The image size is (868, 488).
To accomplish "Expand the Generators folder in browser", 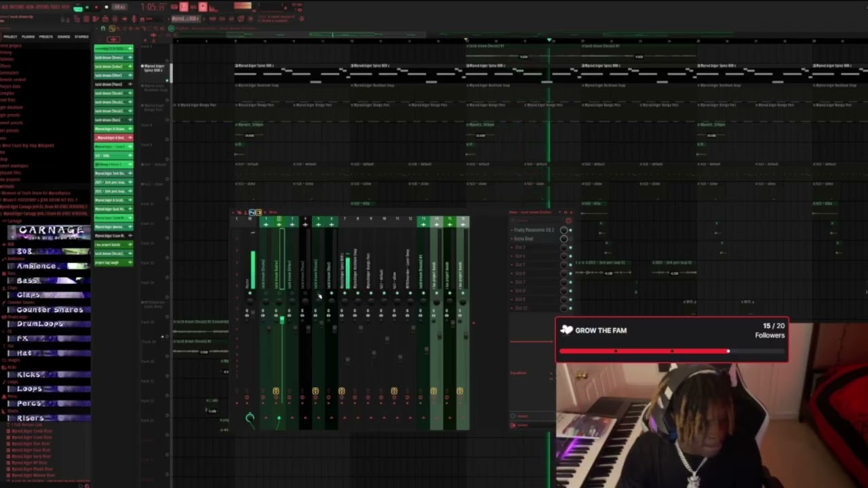I will click(x=9, y=73).
